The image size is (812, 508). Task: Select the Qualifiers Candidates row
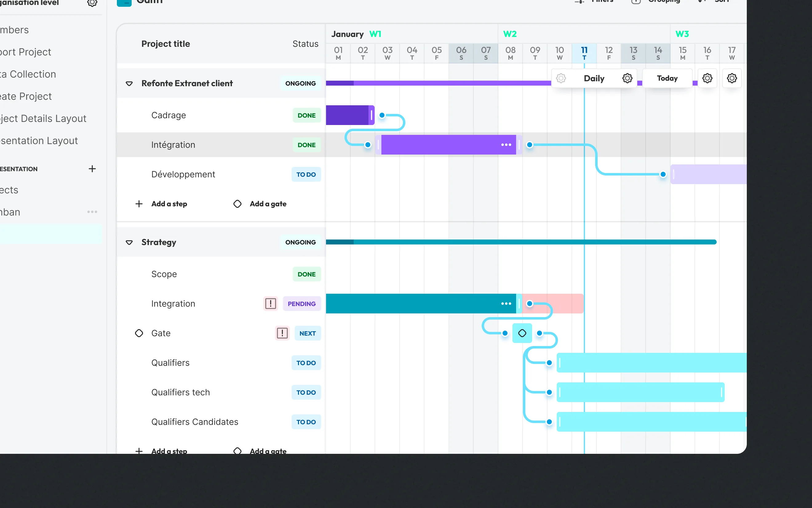[221, 422]
